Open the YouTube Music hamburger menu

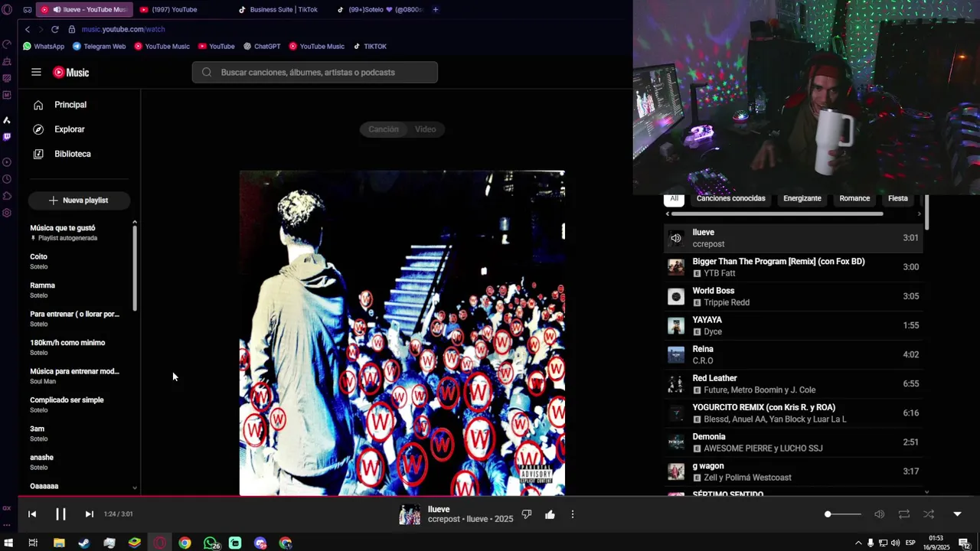pos(36,72)
